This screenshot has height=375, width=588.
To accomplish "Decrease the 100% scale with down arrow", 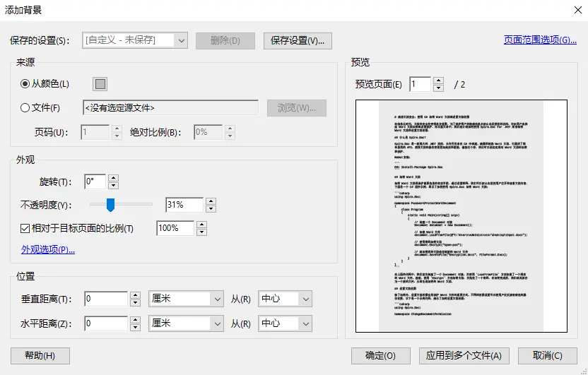I will pyautogui.click(x=201, y=232).
